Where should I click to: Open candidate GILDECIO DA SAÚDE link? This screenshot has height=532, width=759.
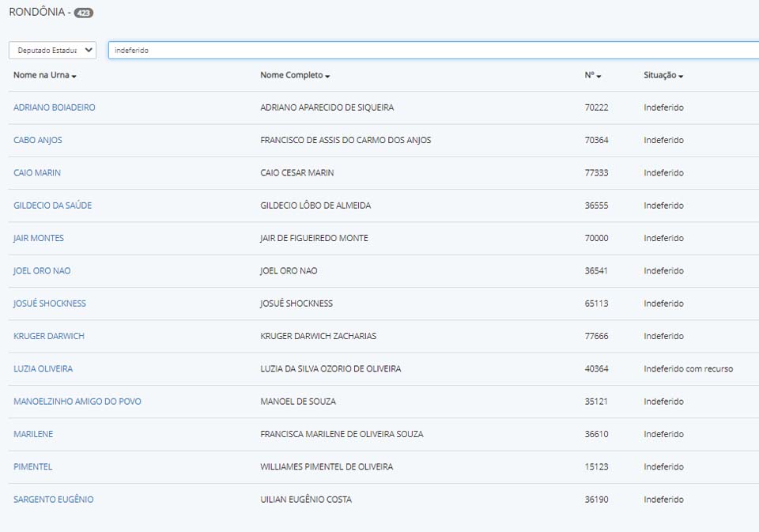click(52, 206)
